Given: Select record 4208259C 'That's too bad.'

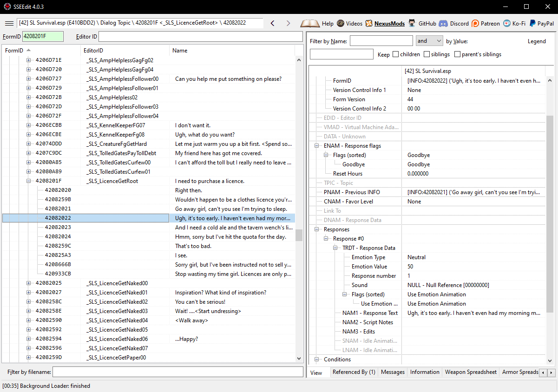Looking at the screenshot, I should 149,246.
